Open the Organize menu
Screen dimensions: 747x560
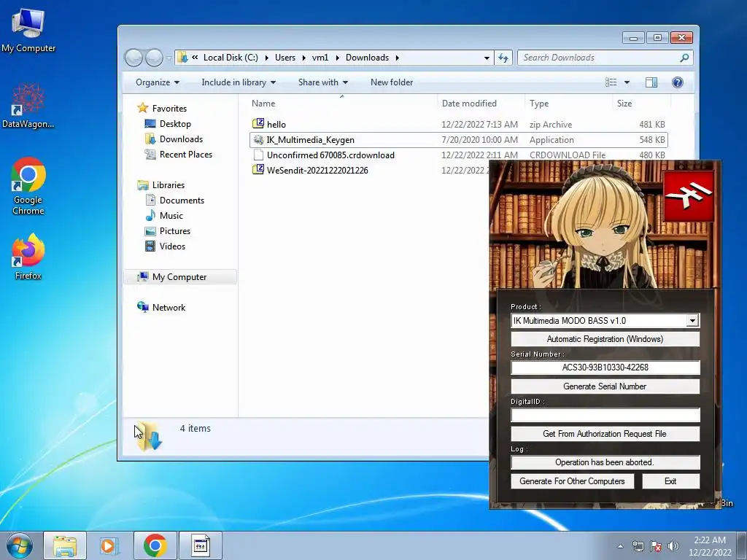[158, 82]
